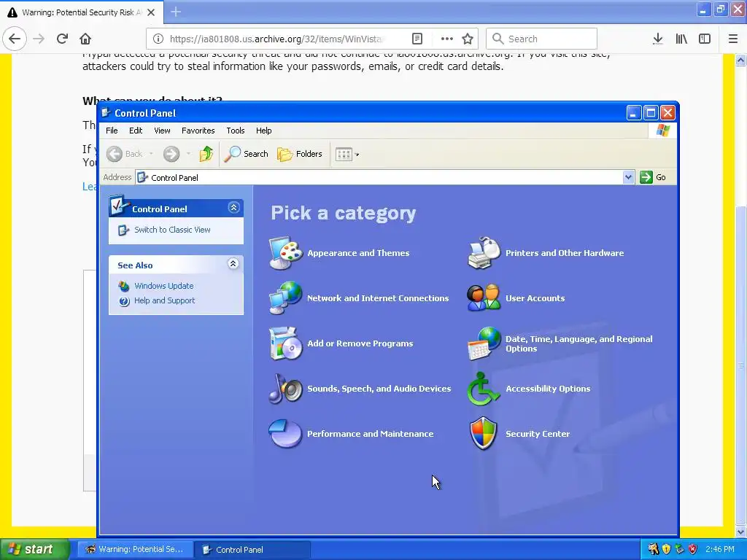Open the browser hamburger menu

tap(733, 39)
